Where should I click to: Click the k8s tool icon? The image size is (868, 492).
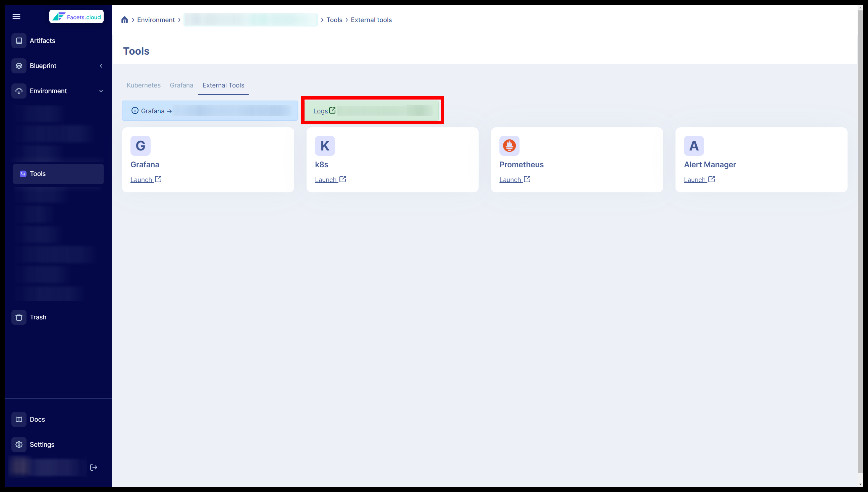point(324,145)
